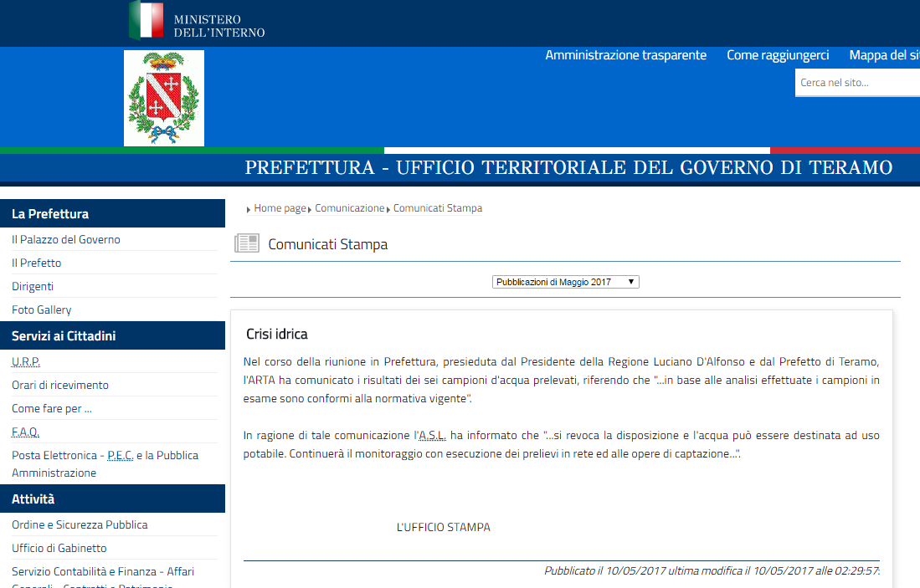Screen dimensions: 920x588
Task: Click the Ministero dell'Interno flag logo
Action: (x=146, y=20)
